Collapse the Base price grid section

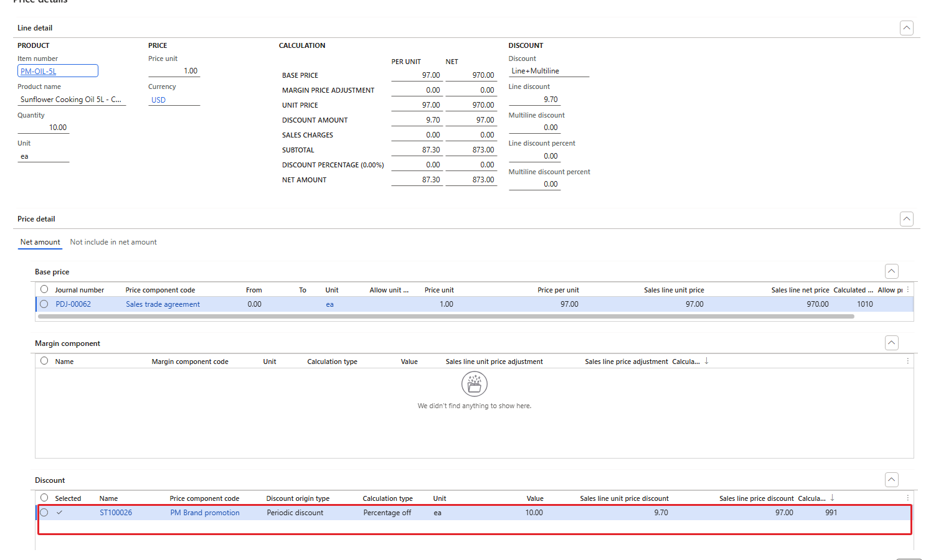892,271
